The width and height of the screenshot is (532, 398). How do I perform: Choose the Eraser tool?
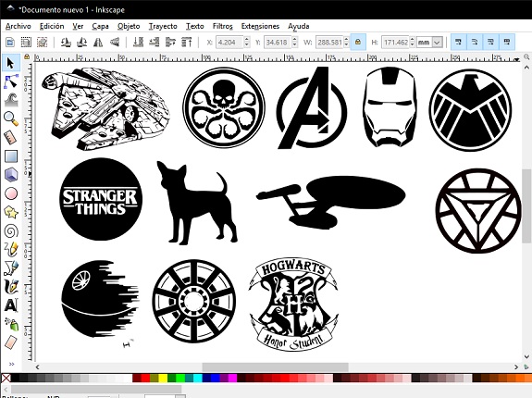click(x=10, y=342)
